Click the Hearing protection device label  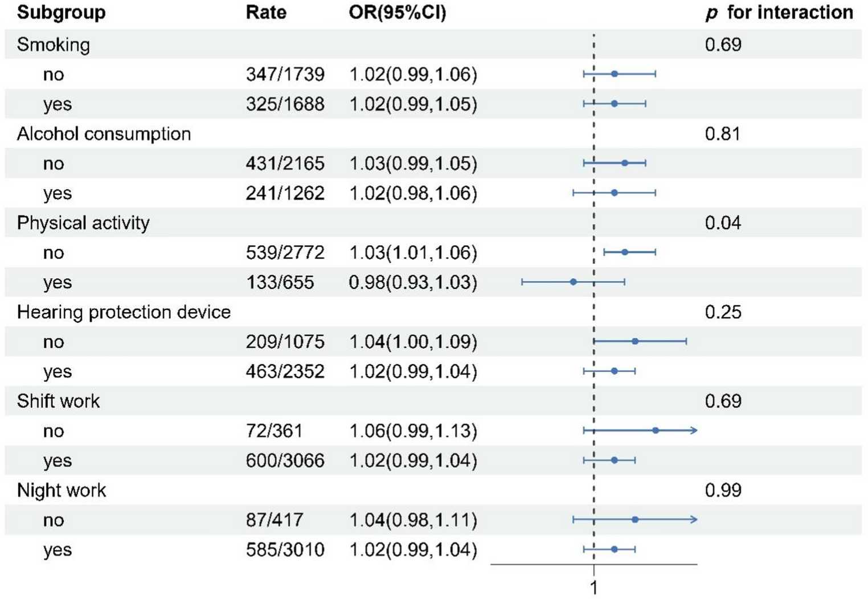pos(124,312)
